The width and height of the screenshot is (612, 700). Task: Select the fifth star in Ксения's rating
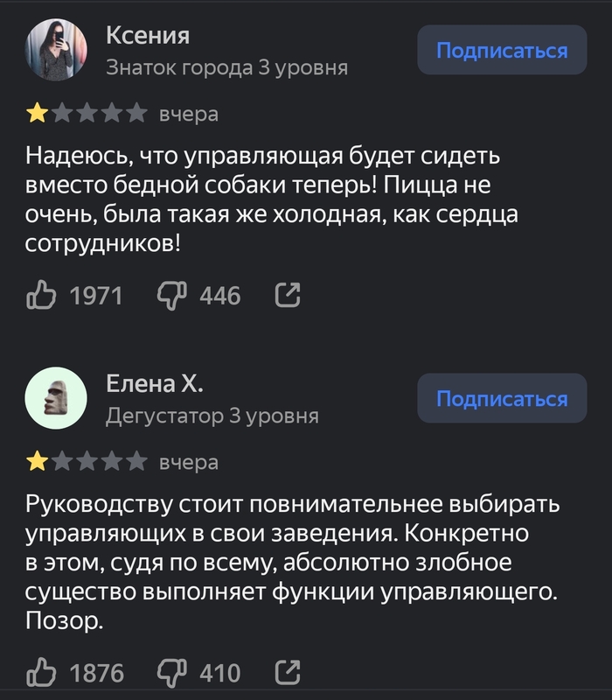pos(136,113)
